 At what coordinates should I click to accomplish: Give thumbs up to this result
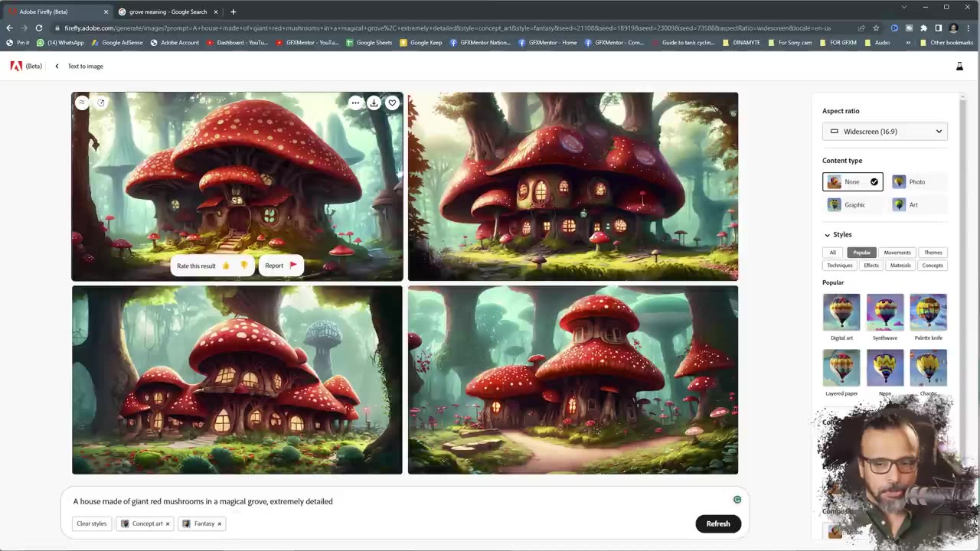[226, 266]
